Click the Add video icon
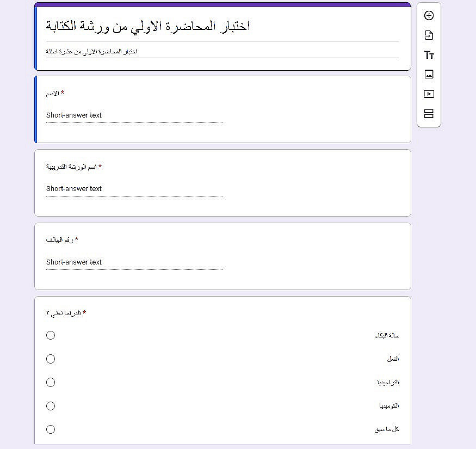 [429, 94]
